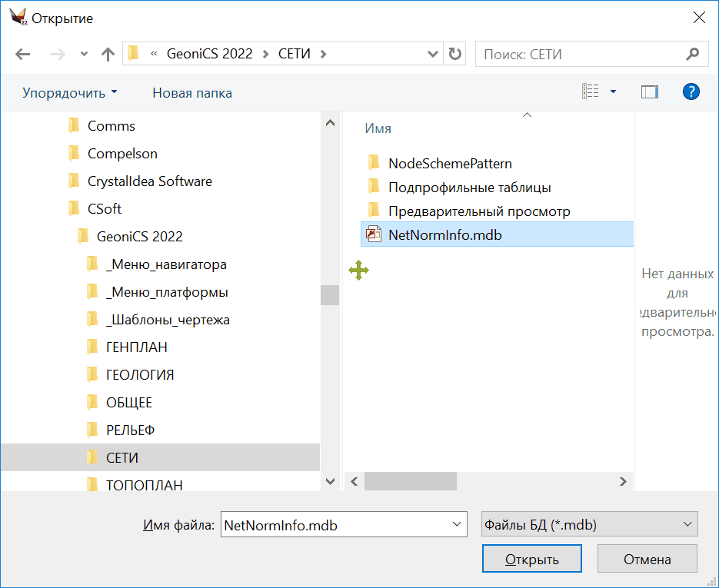Open the view options dropdown arrow
Screen dimensions: 719x588
613,92
